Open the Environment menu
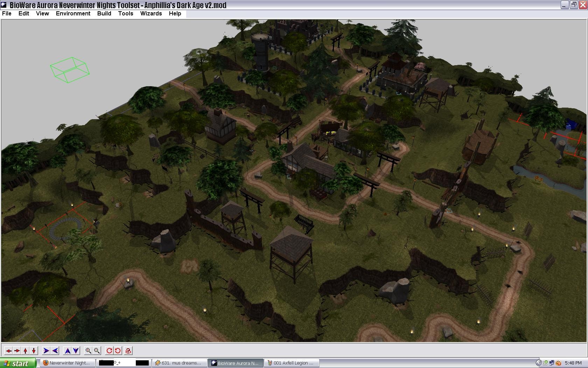The height and width of the screenshot is (368, 588). pos(73,13)
